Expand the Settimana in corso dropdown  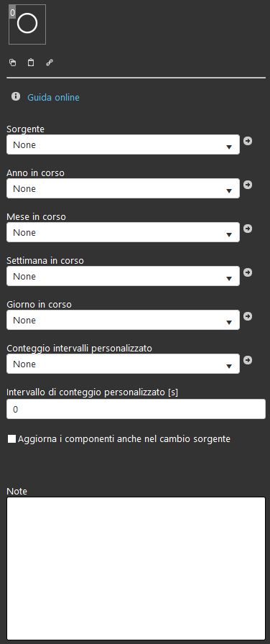[123, 276]
